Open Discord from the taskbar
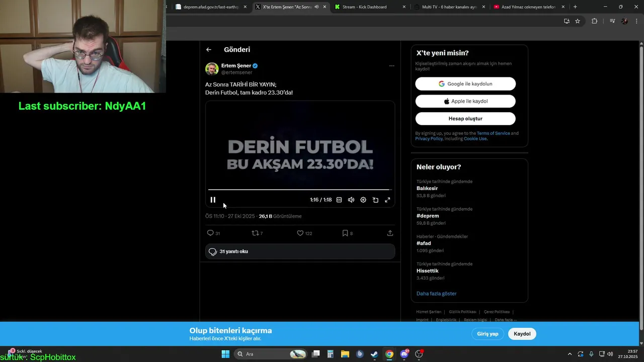The height and width of the screenshot is (362, 644). tap(404, 354)
